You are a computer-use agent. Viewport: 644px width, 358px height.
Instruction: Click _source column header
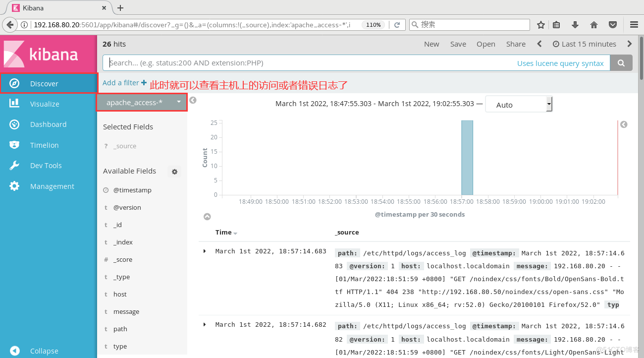click(x=347, y=232)
